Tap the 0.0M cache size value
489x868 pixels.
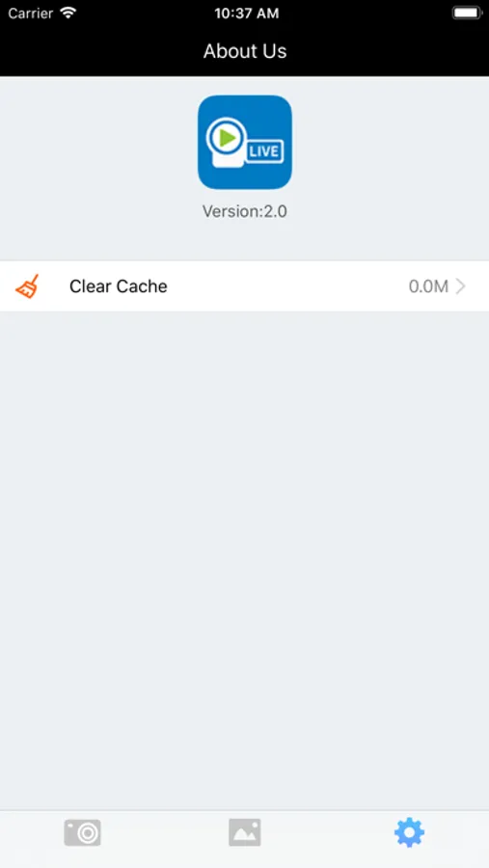click(428, 286)
